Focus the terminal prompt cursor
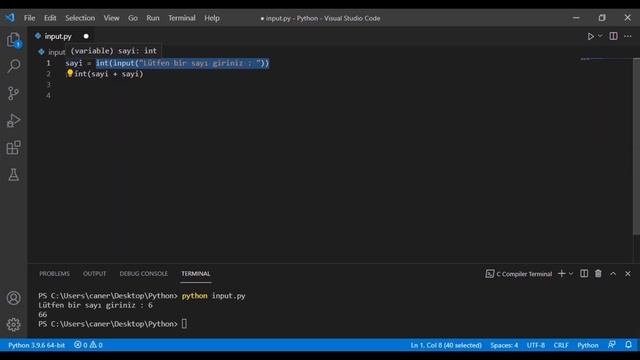The image size is (640, 360). point(184,324)
